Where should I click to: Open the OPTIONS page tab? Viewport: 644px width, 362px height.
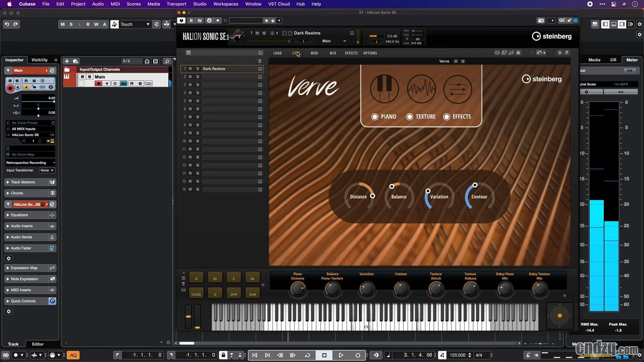pos(370,53)
